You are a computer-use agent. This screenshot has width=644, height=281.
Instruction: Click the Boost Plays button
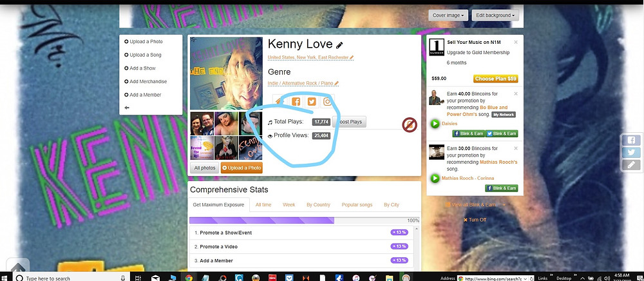point(350,122)
